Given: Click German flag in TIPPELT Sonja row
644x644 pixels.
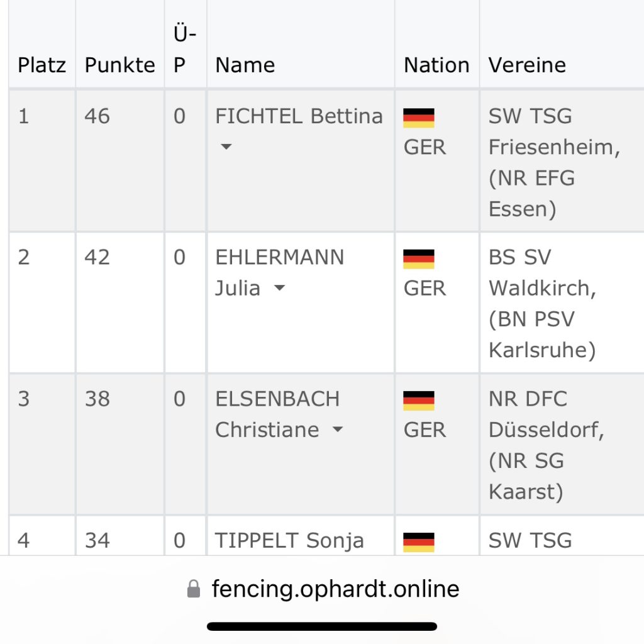Looking at the screenshot, I should [x=418, y=542].
